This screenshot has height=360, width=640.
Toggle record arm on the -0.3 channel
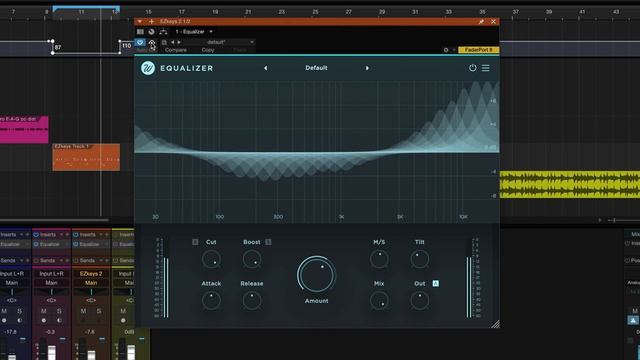[x=44, y=320]
